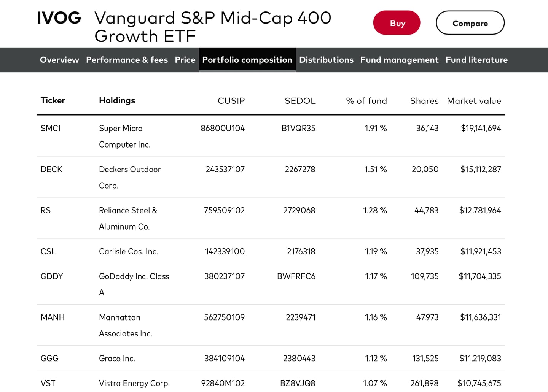Switch to the Overview tab
The image size is (548, 392).
click(59, 60)
